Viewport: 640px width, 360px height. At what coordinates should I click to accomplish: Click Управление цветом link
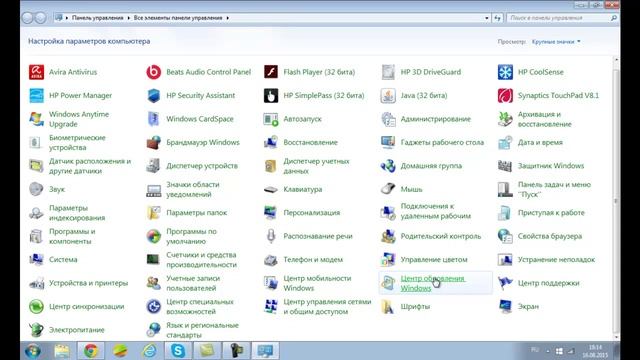434,260
